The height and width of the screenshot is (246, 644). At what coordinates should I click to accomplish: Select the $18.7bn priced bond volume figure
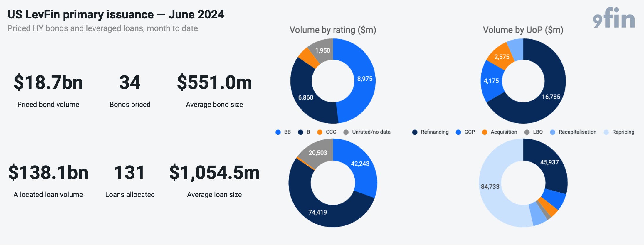point(48,82)
